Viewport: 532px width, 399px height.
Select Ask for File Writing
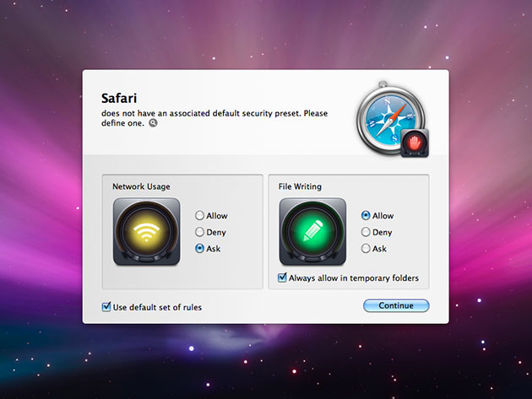[x=366, y=249]
